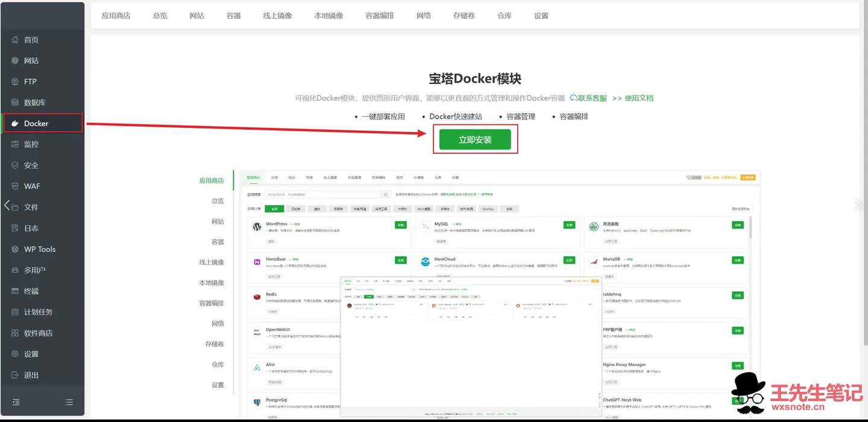The image size is (868, 422).
Task: Switch to the 网站 top tab
Action: (197, 16)
